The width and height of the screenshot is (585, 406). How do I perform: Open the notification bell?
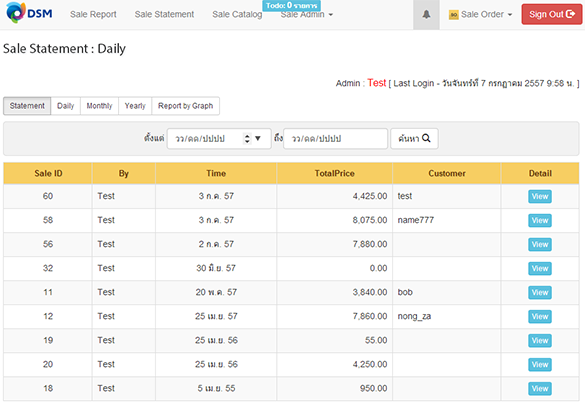coord(426,15)
